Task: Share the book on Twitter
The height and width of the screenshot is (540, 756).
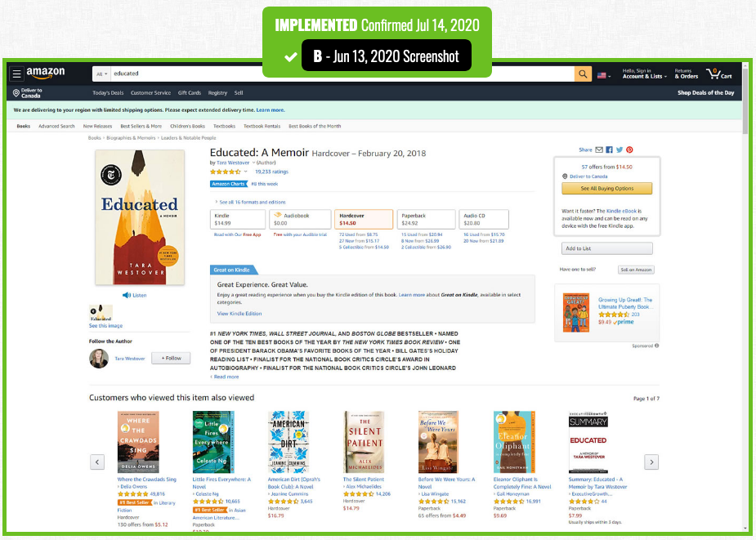Action: point(619,150)
